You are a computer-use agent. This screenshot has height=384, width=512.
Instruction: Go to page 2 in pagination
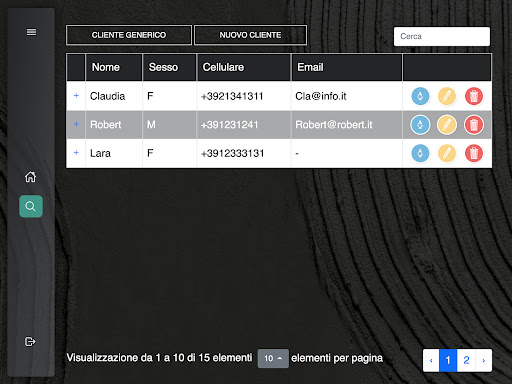click(466, 360)
